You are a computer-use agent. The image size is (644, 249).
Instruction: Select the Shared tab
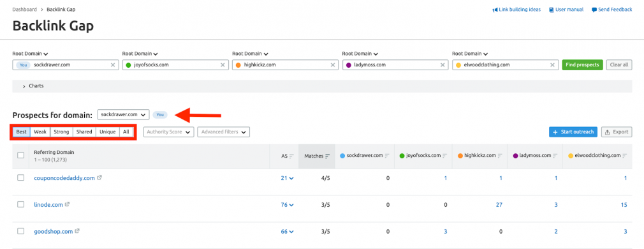[84, 132]
